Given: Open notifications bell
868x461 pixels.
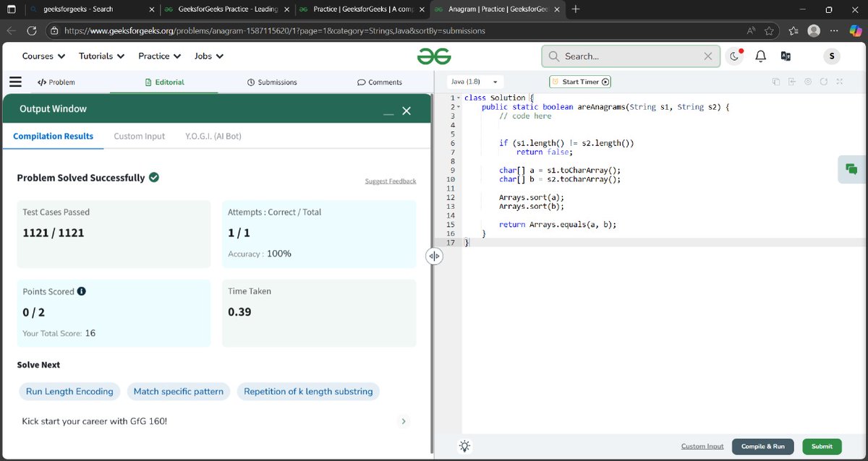Looking at the screenshot, I should [x=761, y=56].
